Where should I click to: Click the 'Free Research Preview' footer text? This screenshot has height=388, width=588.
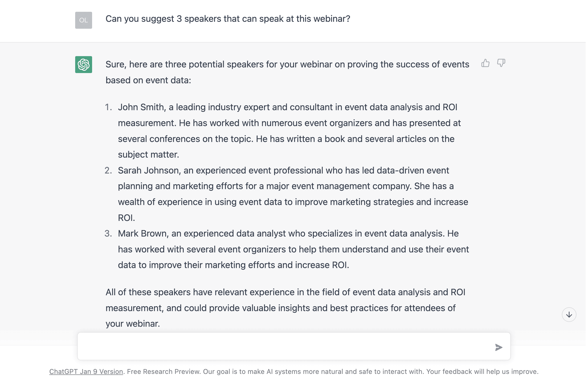point(164,372)
